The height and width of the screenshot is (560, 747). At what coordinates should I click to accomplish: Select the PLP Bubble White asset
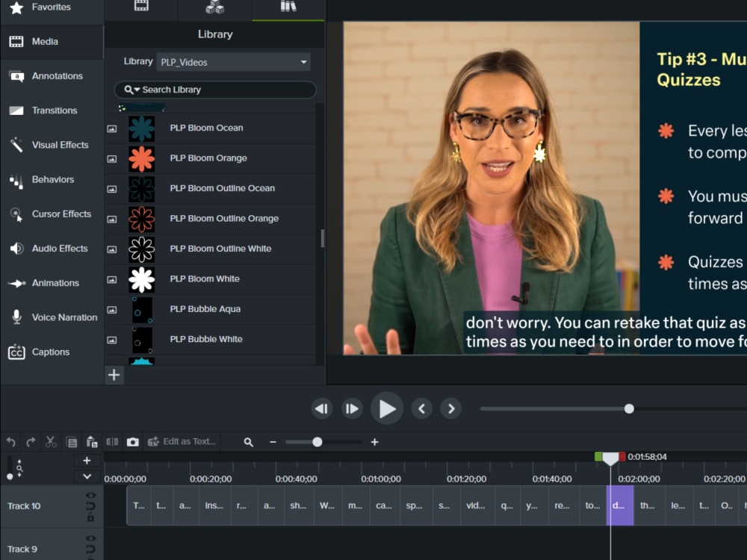click(210, 340)
